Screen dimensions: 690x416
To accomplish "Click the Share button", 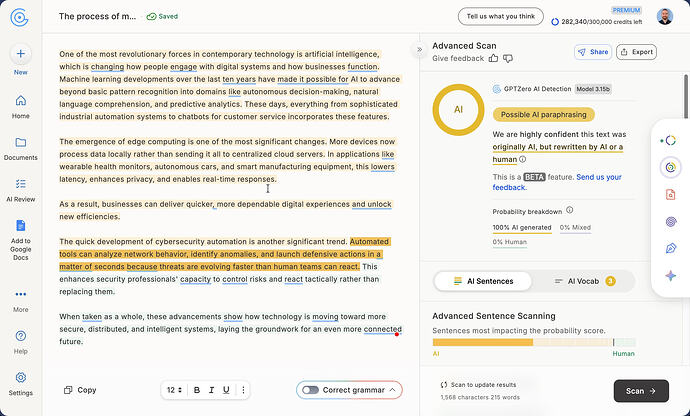I will 593,52.
